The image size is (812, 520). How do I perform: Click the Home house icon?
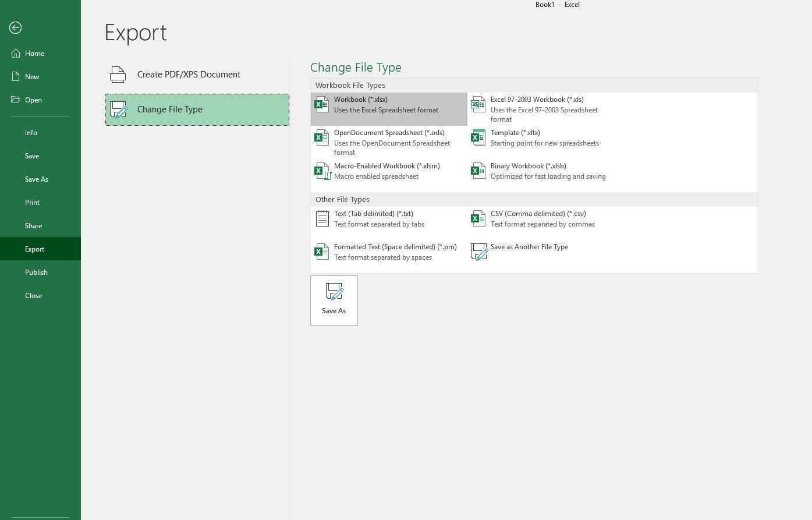pyautogui.click(x=15, y=54)
